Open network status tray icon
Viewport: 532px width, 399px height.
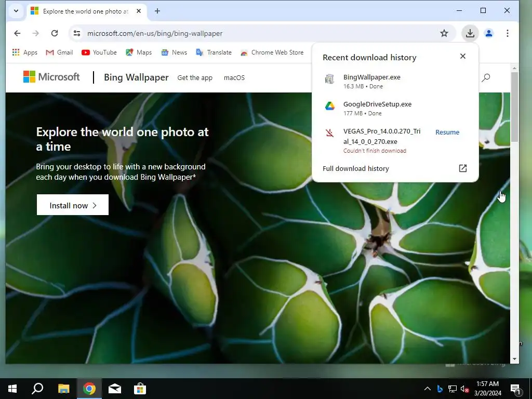(x=453, y=389)
